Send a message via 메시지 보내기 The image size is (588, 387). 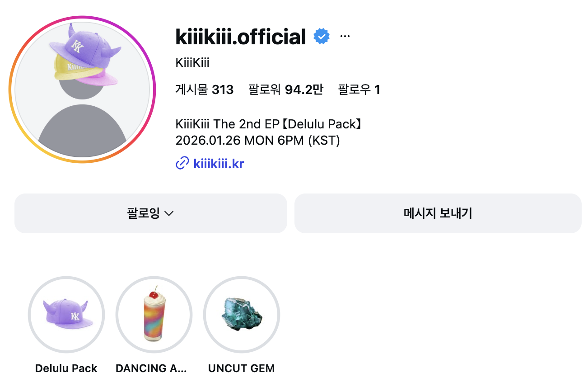click(x=438, y=213)
